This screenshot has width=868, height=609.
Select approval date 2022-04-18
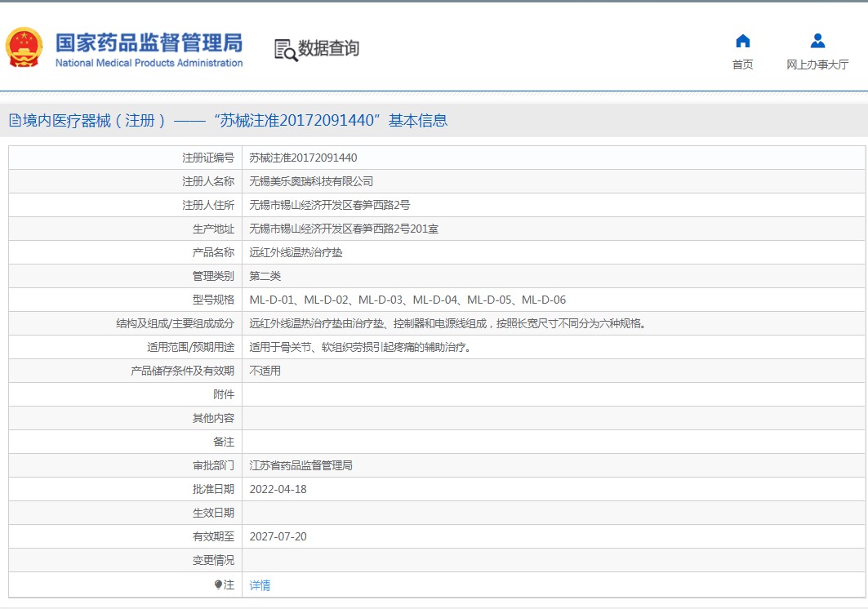click(x=278, y=490)
